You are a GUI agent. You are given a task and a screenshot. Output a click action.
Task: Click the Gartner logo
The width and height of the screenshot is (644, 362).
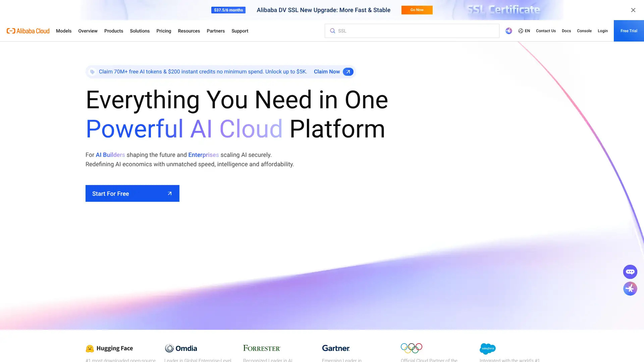[x=336, y=348]
